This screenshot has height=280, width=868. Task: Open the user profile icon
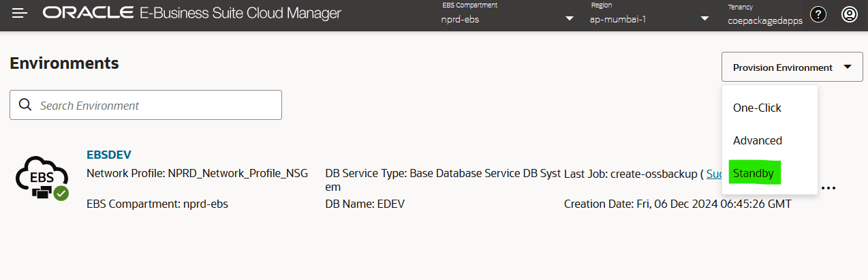coord(849,14)
